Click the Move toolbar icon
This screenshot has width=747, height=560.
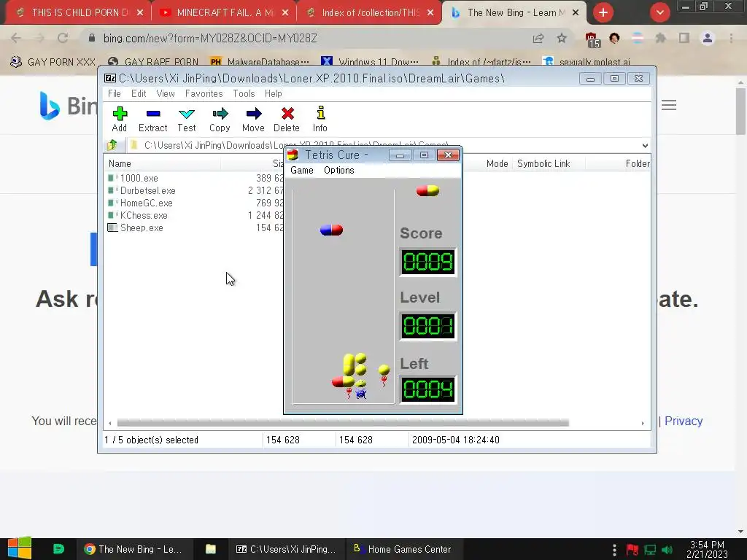[x=253, y=119]
